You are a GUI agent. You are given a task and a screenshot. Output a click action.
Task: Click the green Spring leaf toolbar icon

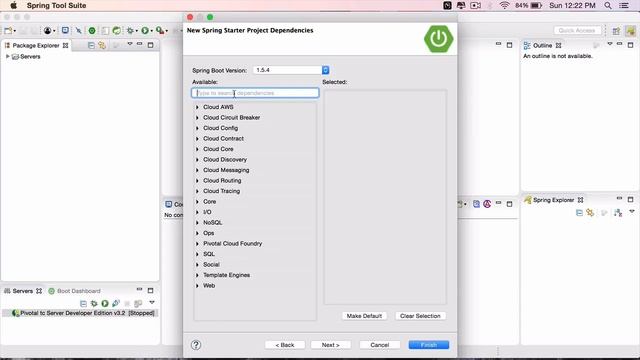click(117, 31)
